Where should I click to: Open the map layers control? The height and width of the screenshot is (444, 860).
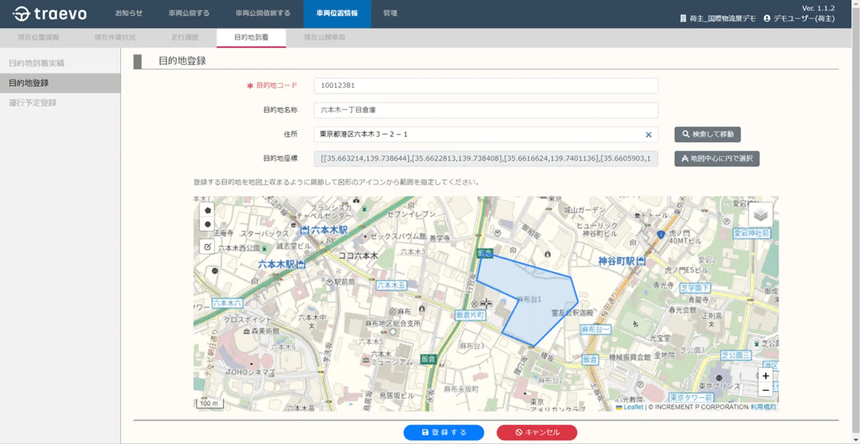pos(760,215)
